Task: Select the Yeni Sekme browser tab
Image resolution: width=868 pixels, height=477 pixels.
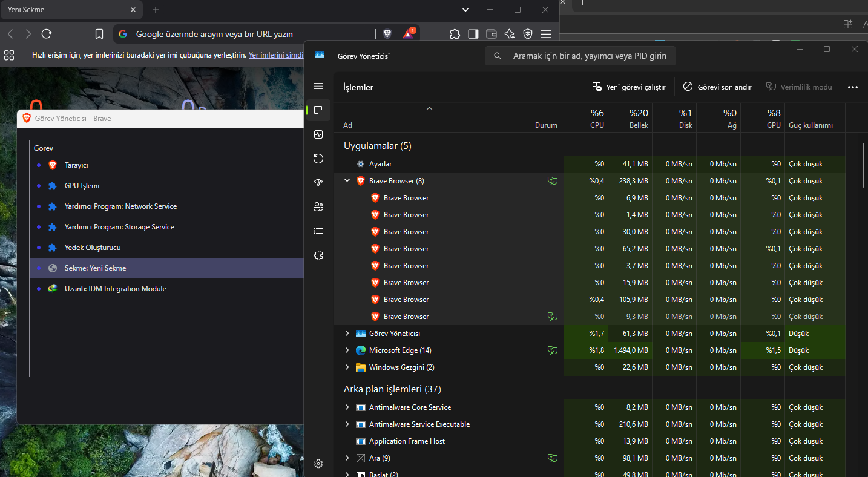Action: click(72, 10)
